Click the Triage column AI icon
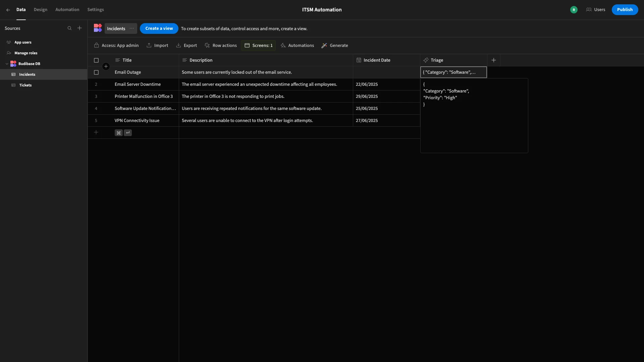 click(426, 60)
